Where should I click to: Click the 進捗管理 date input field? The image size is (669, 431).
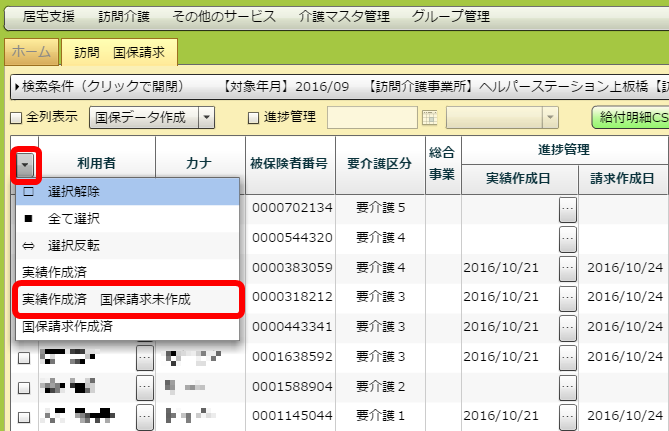coord(373,117)
